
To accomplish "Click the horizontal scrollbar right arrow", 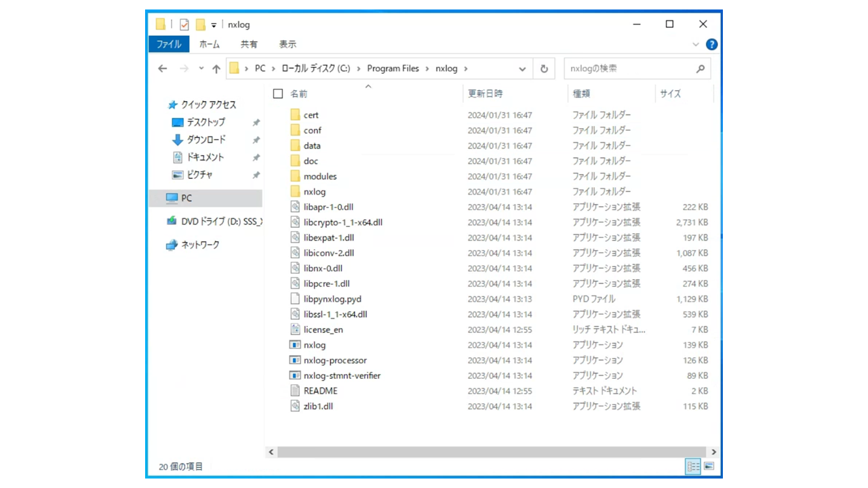I will coord(713,451).
